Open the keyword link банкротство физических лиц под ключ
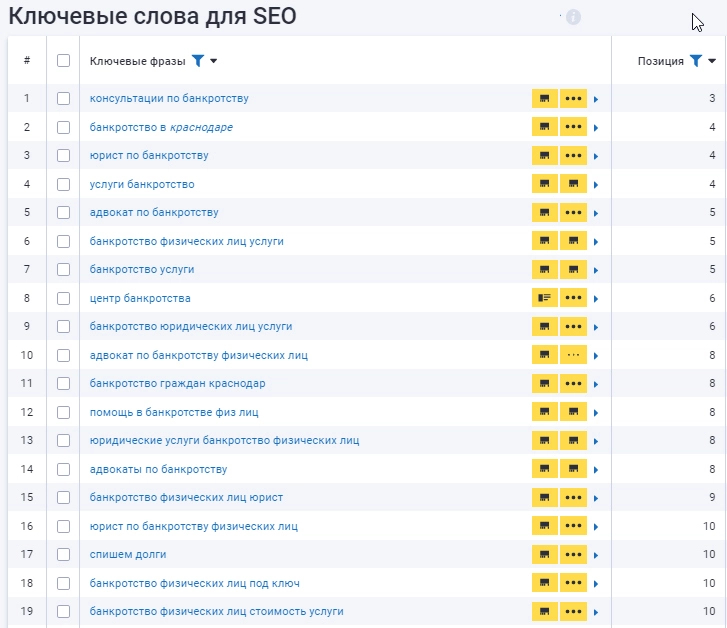This screenshot has width=727, height=628. tap(194, 583)
